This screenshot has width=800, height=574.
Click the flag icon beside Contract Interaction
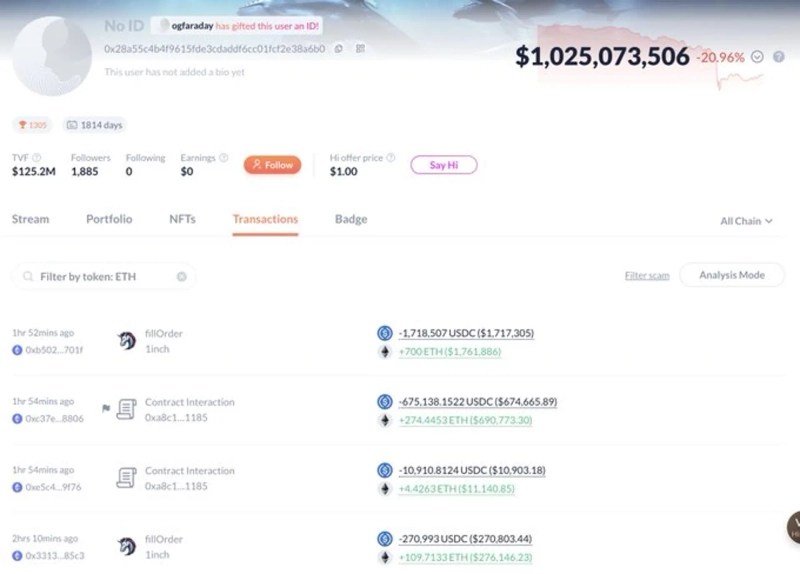[106, 408]
